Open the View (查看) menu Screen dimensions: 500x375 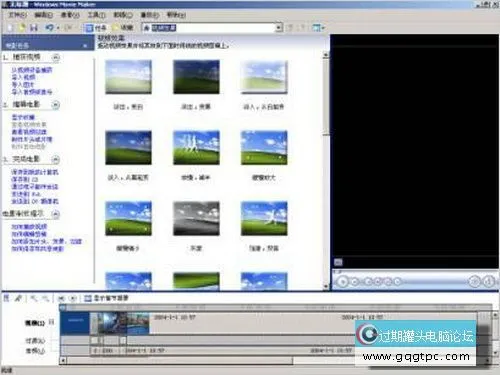(70, 15)
